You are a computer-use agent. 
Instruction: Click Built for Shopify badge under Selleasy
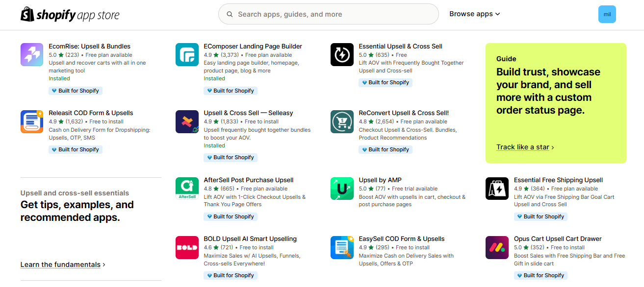coord(231,157)
